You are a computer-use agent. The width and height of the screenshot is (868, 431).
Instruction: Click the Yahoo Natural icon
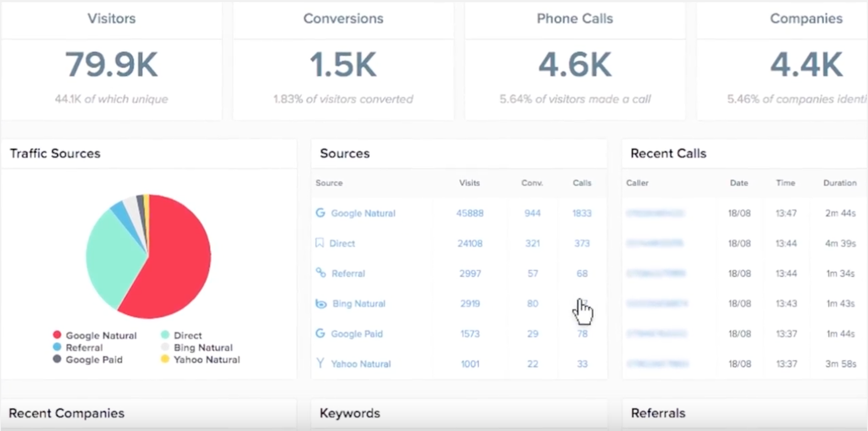(x=320, y=363)
